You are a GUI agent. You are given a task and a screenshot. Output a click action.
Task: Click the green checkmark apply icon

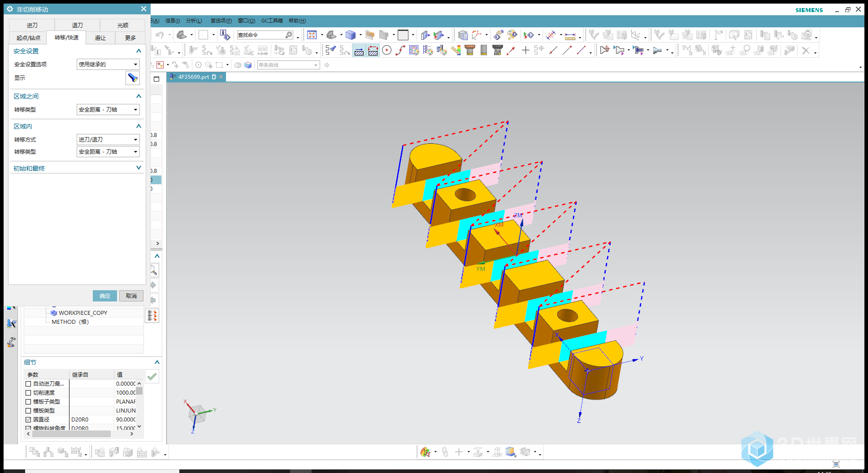pyautogui.click(x=152, y=376)
